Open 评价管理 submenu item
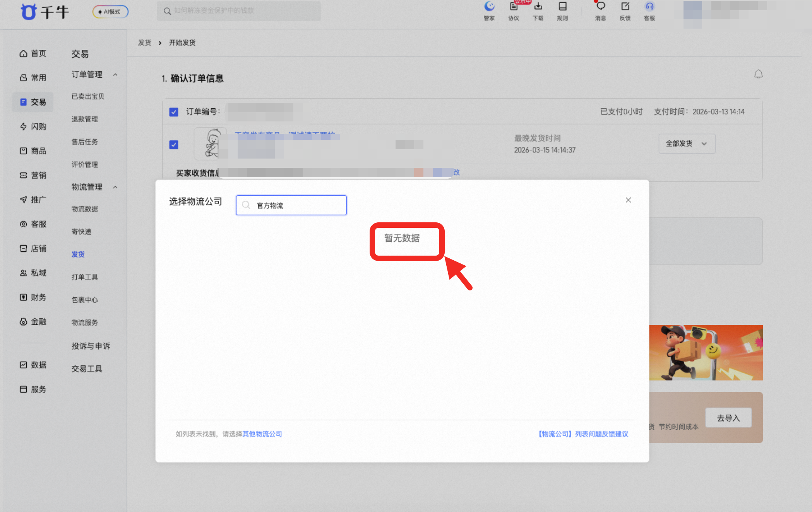812x512 pixels. pyautogui.click(x=84, y=165)
